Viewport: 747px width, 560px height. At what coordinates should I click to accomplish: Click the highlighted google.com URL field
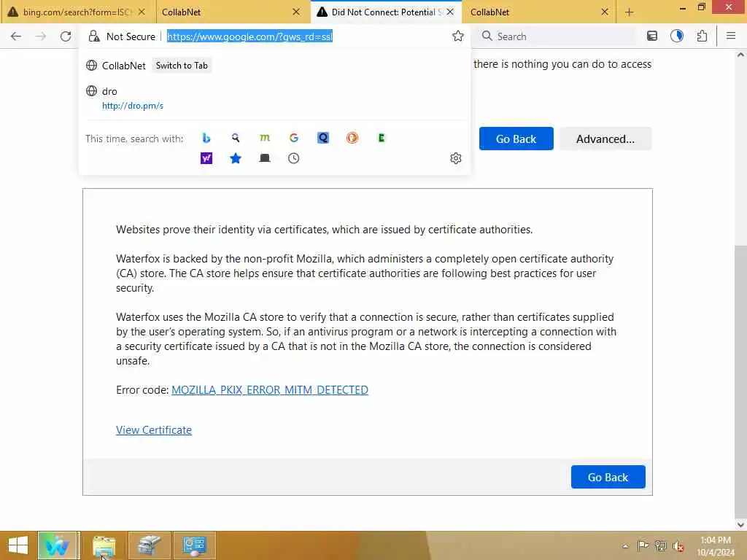[x=249, y=36]
